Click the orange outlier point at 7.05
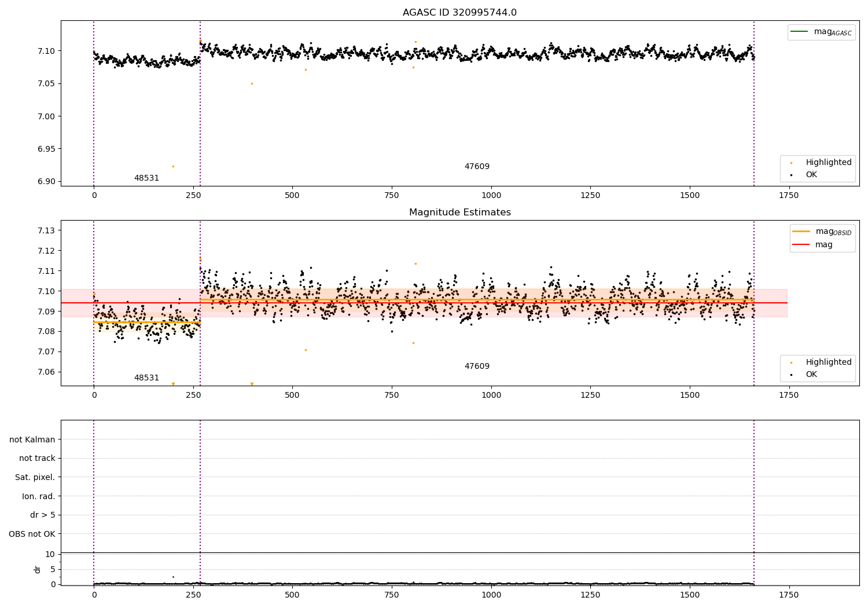 tap(252, 84)
